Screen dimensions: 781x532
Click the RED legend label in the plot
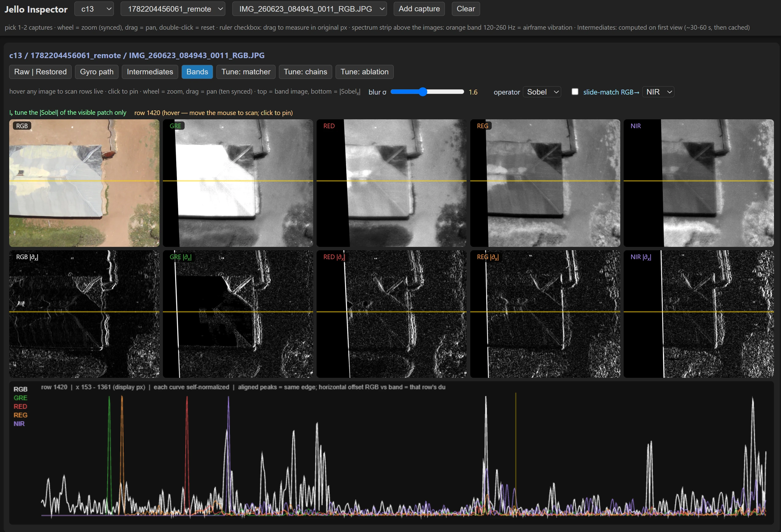pyautogui.click(x=20, y=407)
